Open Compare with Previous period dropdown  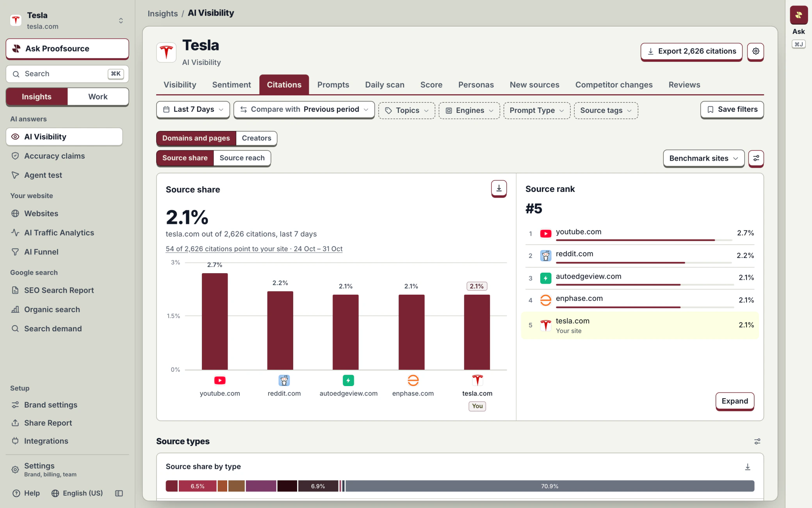click(x=304, y=109)
